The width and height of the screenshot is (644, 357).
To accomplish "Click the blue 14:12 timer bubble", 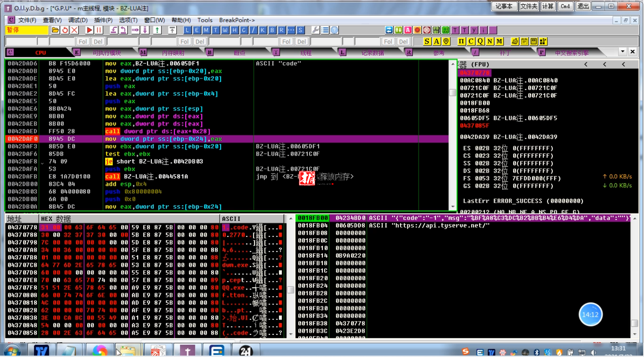I will 590,315.
